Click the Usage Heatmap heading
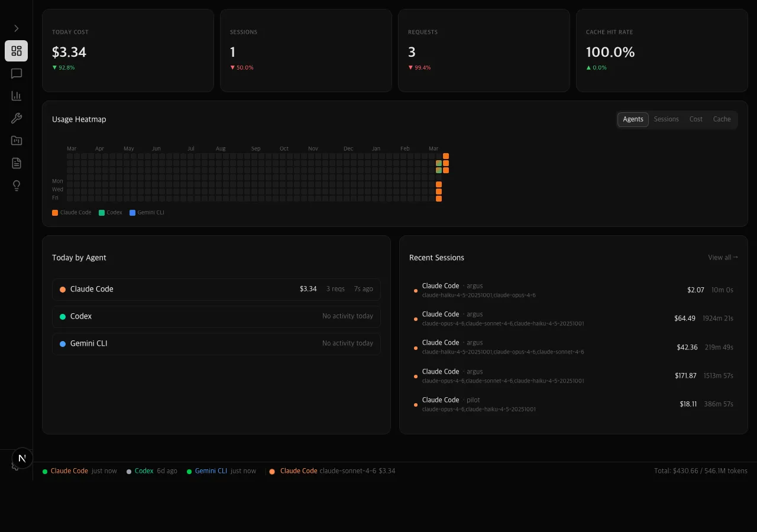This screenshot has height=532, width=757. [x=79, y=119]
